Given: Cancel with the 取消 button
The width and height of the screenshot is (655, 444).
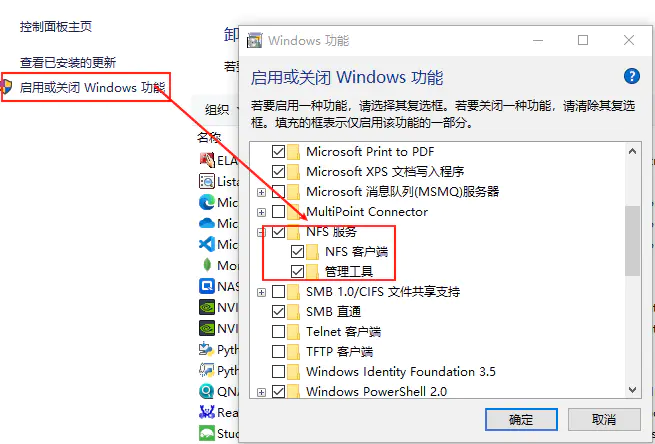Looking at the screenshot, I should point(604,419).
